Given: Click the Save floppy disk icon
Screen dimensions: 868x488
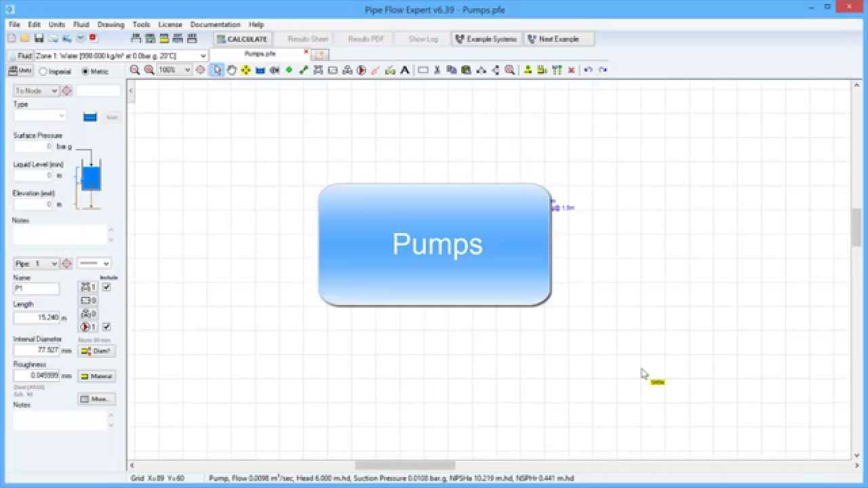Looking at the screenshot, I should (x=39, y=39).
